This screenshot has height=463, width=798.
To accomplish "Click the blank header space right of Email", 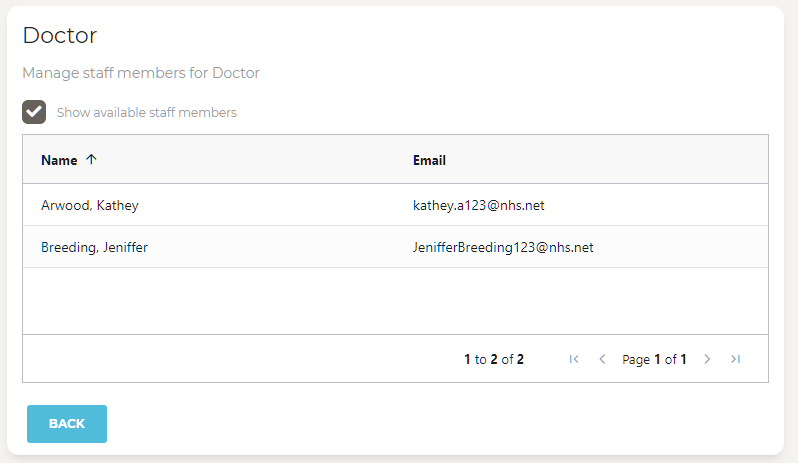I will [x=620, y=160].
